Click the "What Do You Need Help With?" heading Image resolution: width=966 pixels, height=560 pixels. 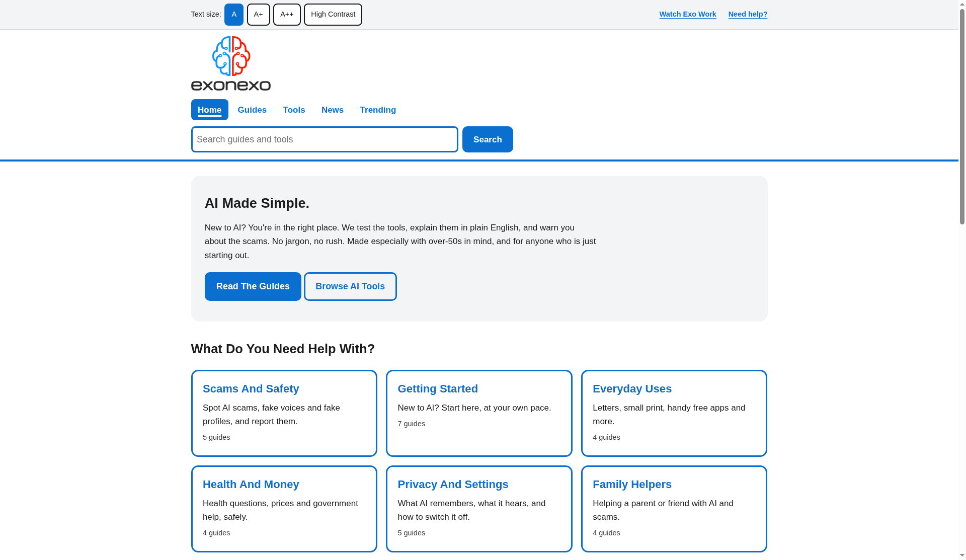pos(283,349)
